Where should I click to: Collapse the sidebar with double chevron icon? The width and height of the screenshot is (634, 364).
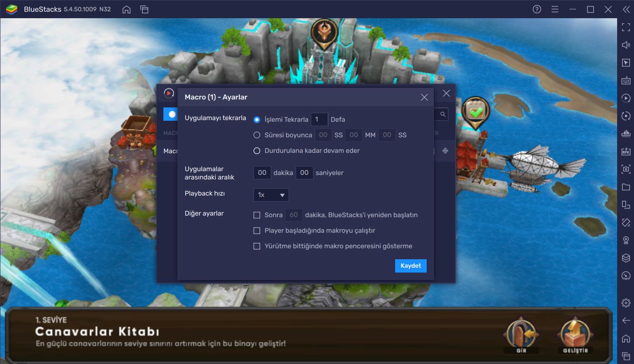pyautogui.click(x=626, y=9)
